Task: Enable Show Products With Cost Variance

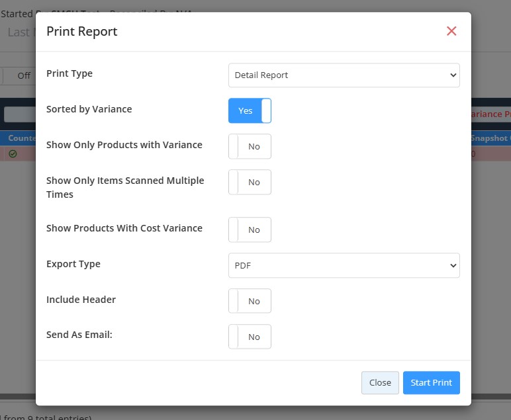Action: coord(250,230)
